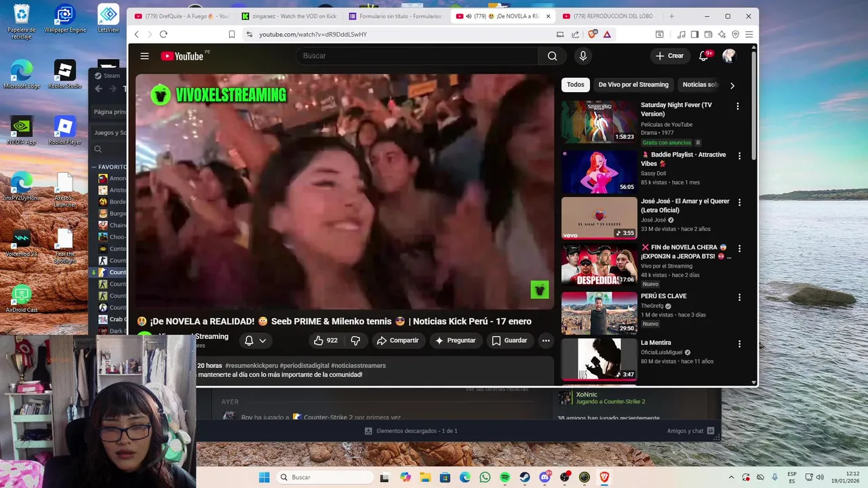Open Brave Wallet icon

coord(708,35)
